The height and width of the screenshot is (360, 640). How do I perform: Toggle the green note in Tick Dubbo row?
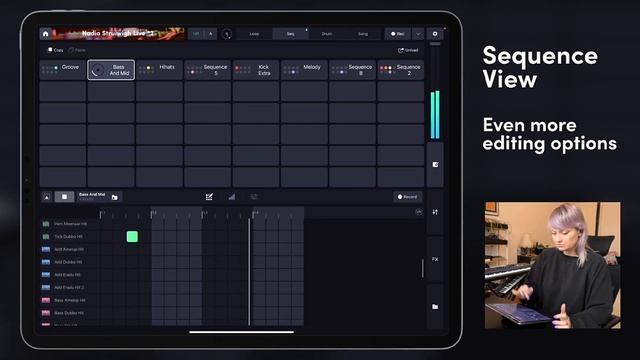pyautogui.click(x=132, y=237)
